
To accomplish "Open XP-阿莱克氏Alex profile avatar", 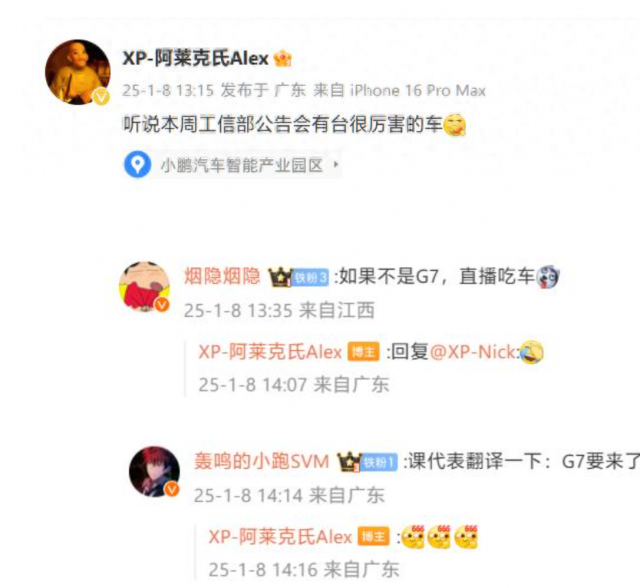I will [78, 72].
